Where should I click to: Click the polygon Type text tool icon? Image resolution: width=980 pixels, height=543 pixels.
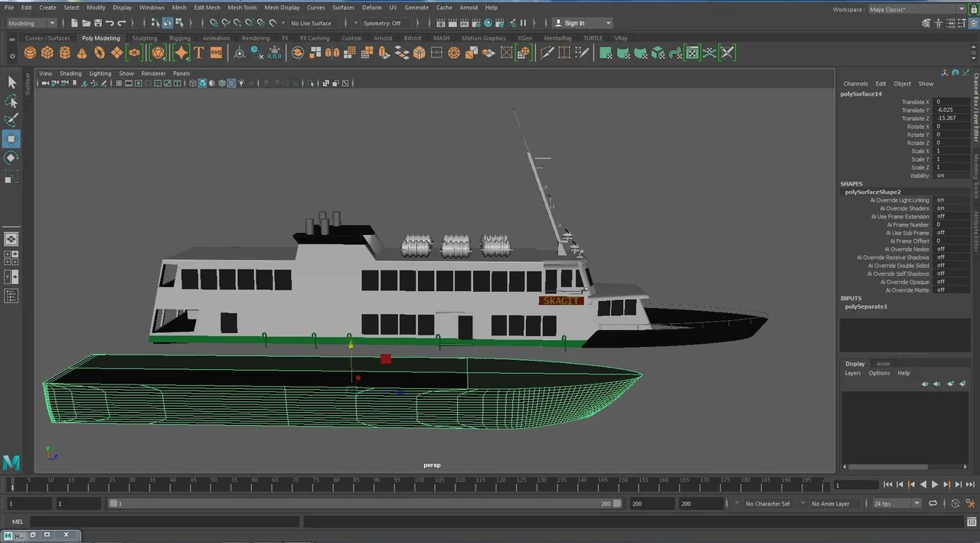click(198, 53)
